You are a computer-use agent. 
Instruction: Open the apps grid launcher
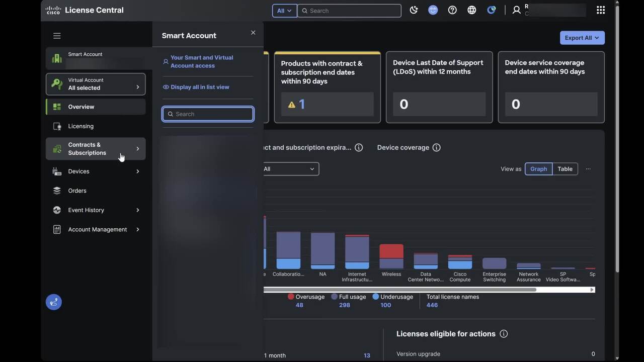600,10
